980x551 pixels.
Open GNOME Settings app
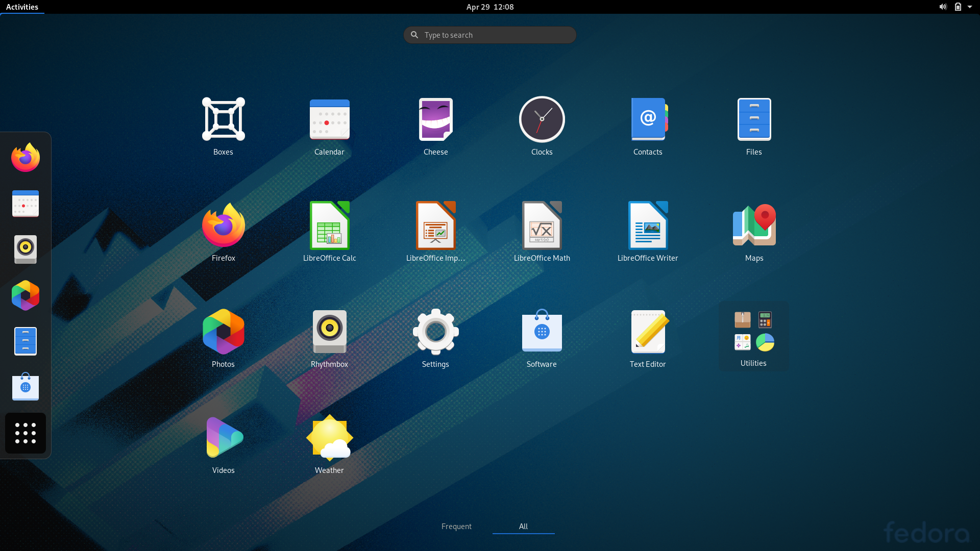[435, 339]
